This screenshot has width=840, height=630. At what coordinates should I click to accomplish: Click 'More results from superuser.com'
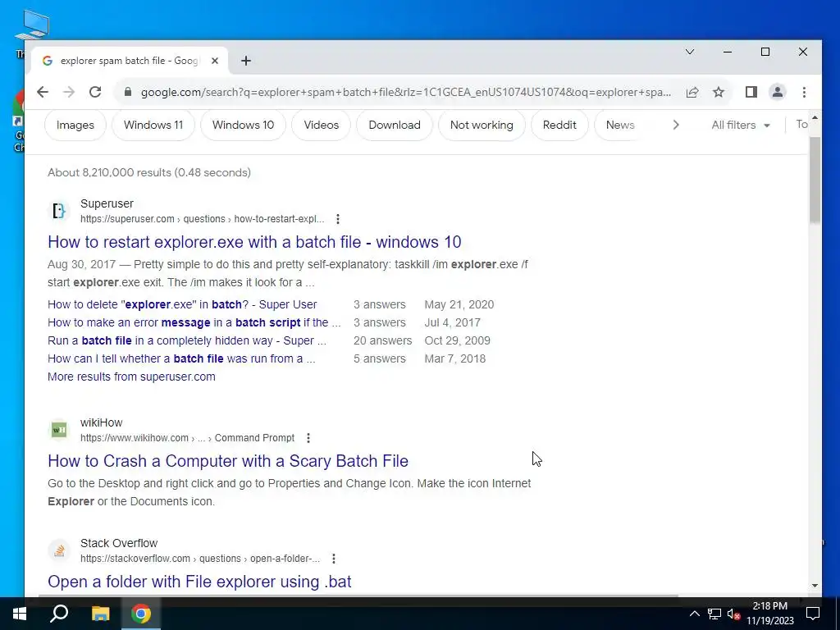131,377
